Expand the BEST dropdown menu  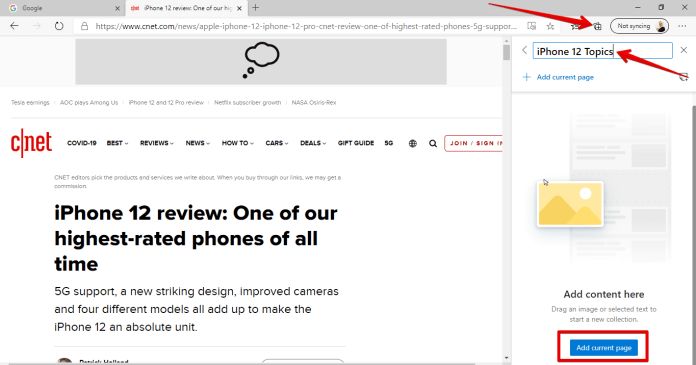point(117,143)
